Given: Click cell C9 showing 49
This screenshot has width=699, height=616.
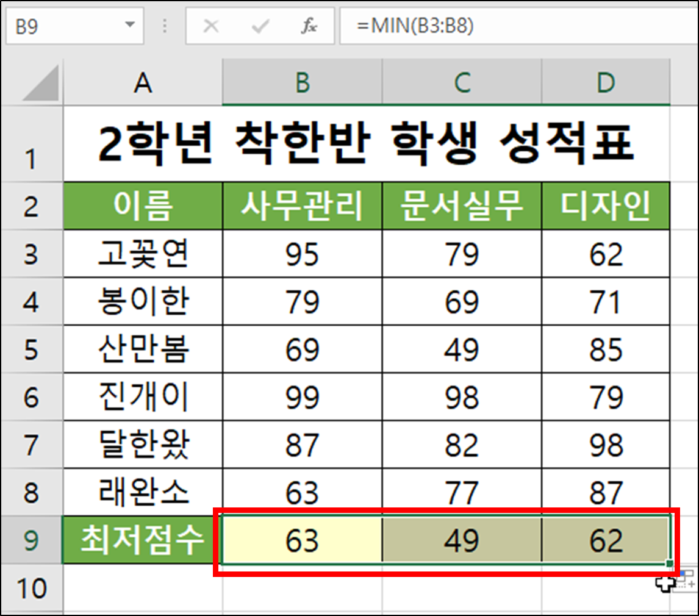Looking at the screenshot, I should point(462,539).
